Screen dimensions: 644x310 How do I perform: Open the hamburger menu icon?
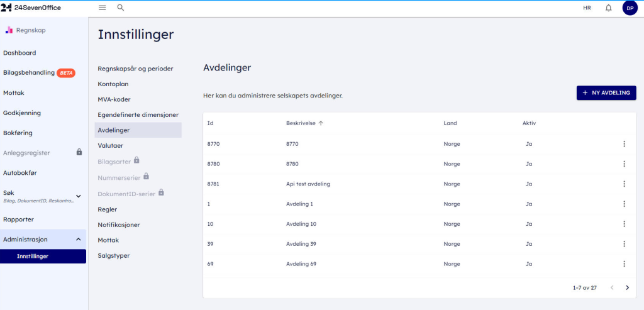[103, 8]
